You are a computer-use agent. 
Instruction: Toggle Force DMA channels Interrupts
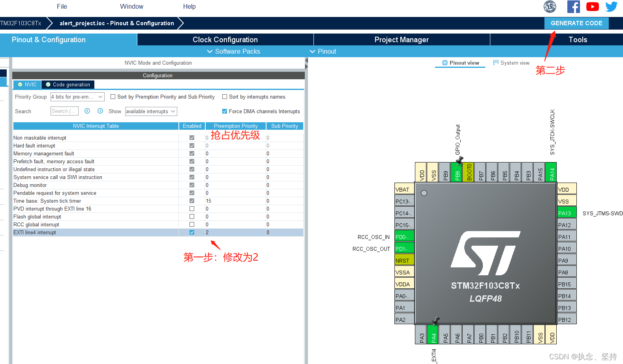coord(225,111)
